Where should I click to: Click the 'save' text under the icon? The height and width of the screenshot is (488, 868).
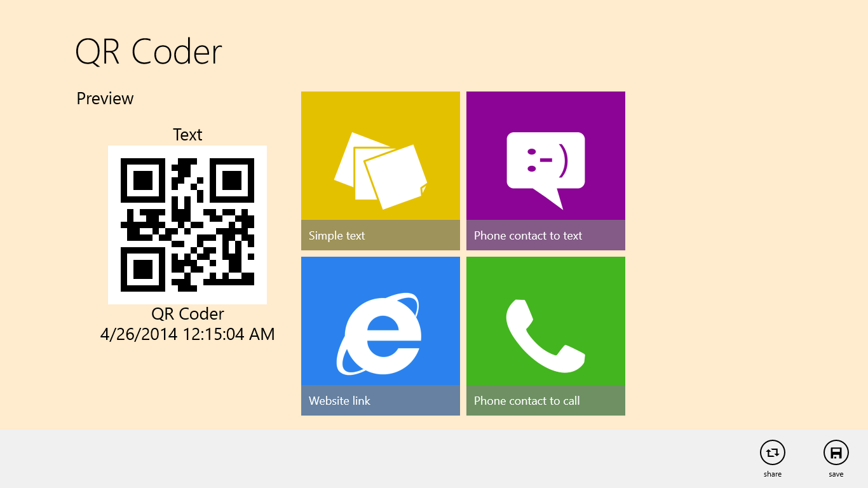[836, 474]
